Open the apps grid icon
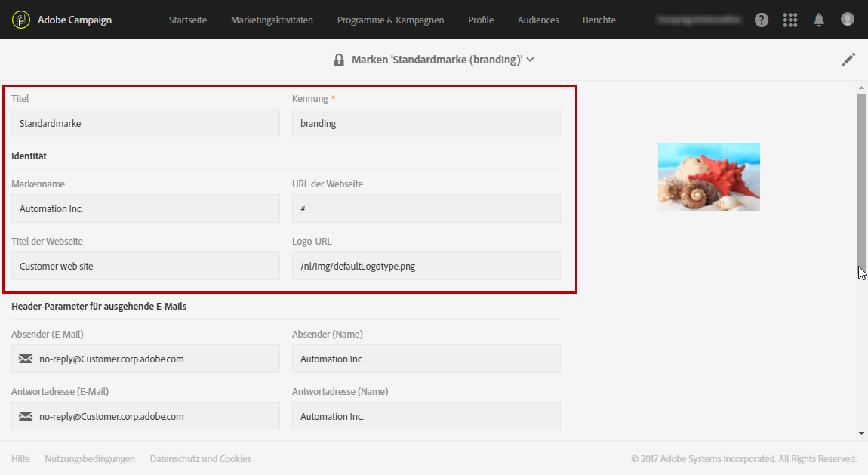This screenshot has height=475, width=868. 790,20
